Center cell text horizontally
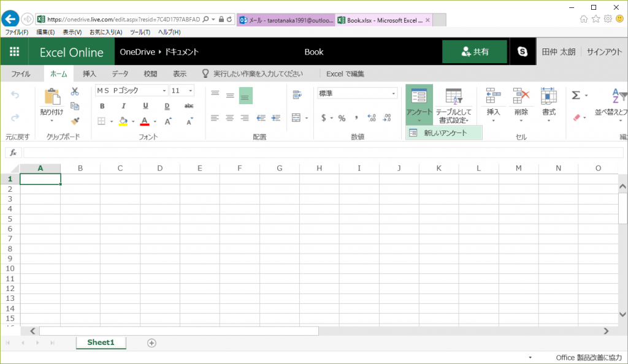Screen dimensions: 628x364 coord(230,118)
